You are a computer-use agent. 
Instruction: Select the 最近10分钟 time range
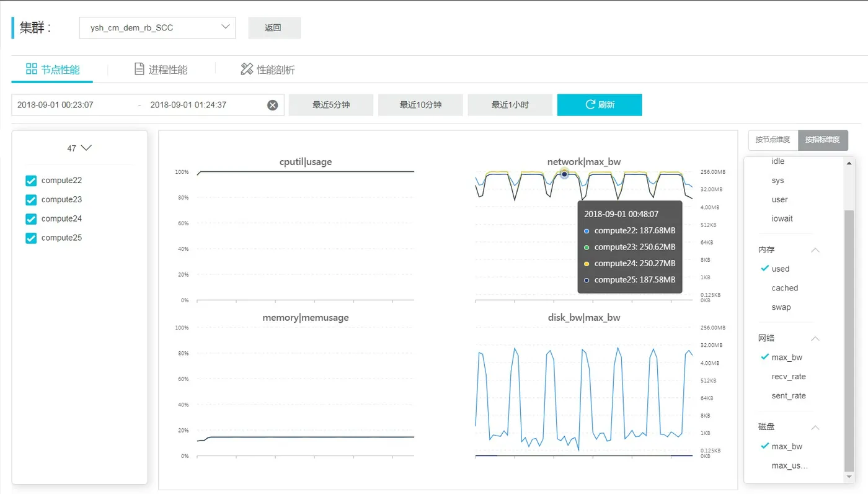420,105
